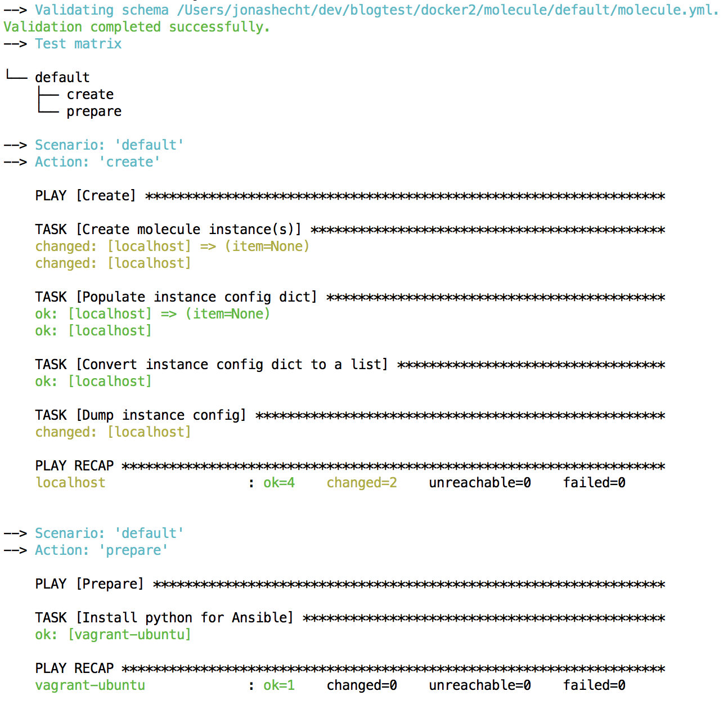Viewport: 728px width, 709px height.
Task: Click the 'ok=4' recap value for localhost
Action: click(279, 483)
